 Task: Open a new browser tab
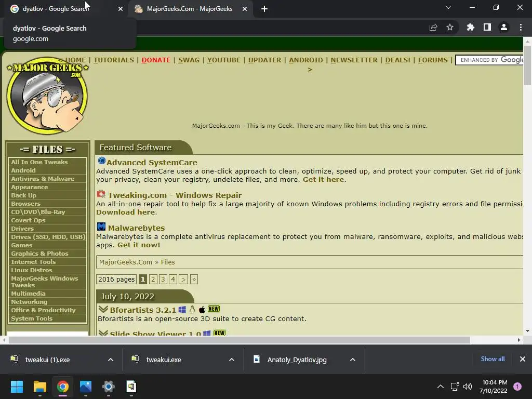(264, 9)
